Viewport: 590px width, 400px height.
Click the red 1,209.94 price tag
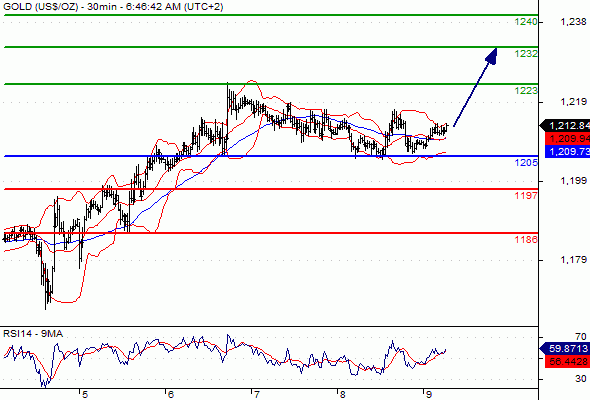567,138
